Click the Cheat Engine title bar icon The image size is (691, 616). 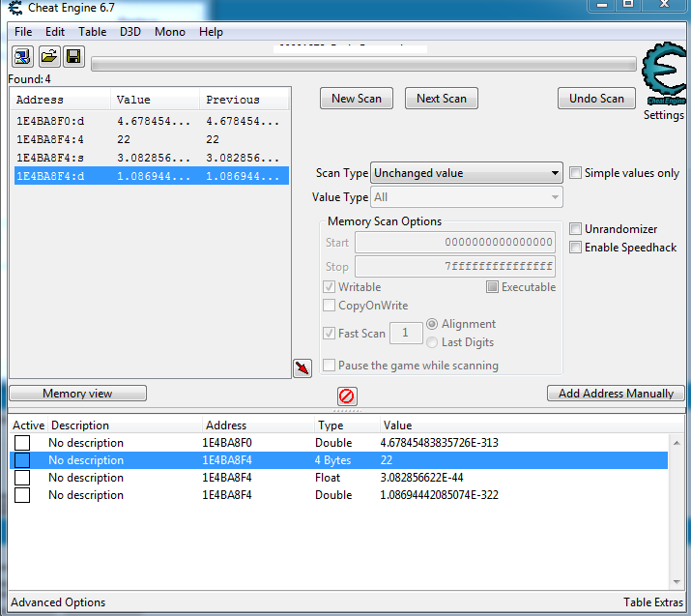15,8
